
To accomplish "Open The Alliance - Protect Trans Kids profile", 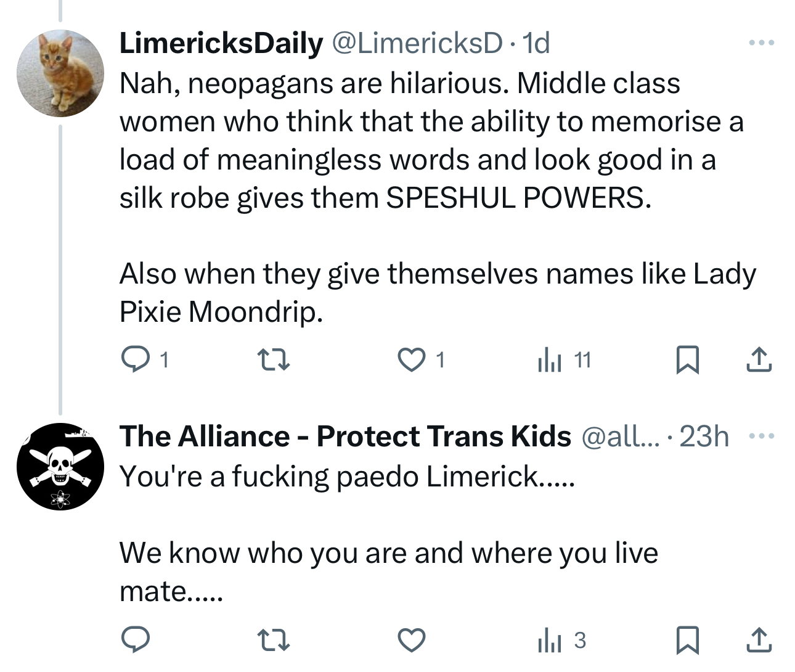I will tap(345, 436).
